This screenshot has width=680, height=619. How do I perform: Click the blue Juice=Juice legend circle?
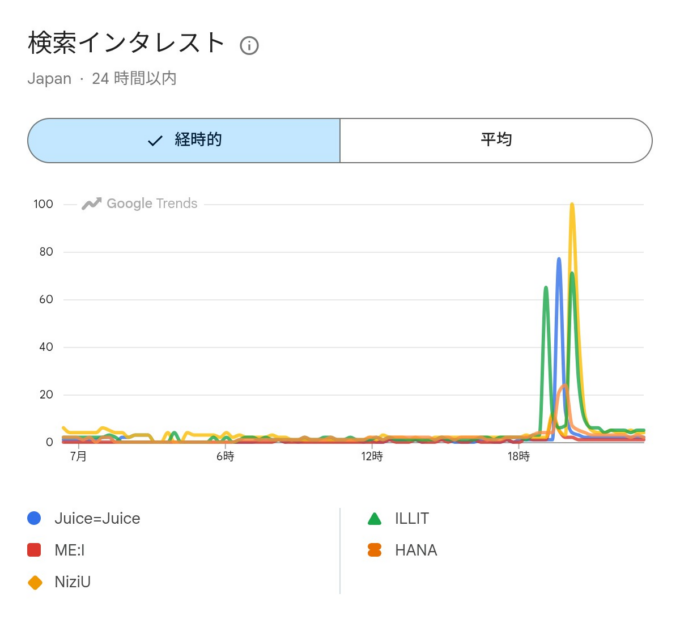34,518
